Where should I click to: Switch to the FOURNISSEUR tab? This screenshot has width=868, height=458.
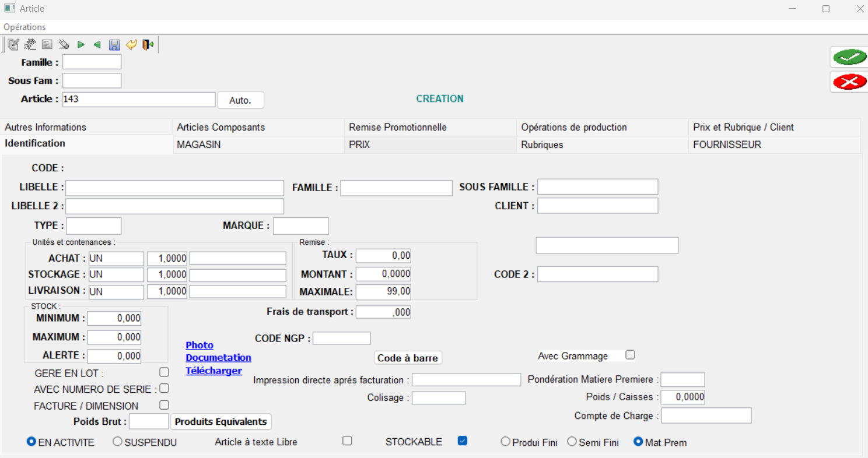click(775, 145)
